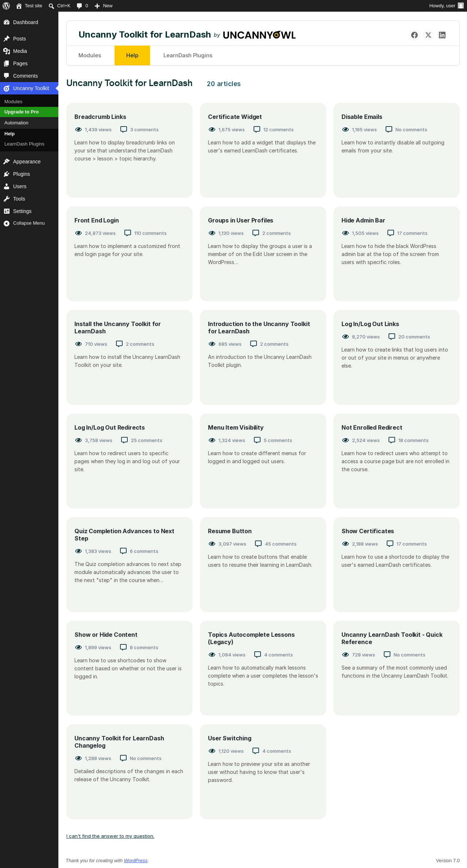Click the Uncanny Toolkit owl icon
The height and width of the screenshot is (868, 467).
pyautogui.click(x=7, y=88)
